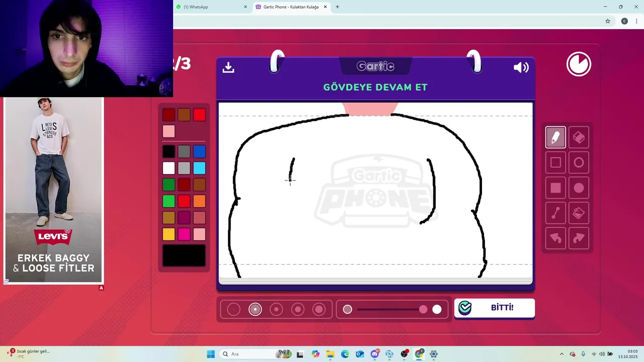Open a new browser tab
The height and width of the screenshot is (362, 644).
pyautogui.click(x=337, y=7)
